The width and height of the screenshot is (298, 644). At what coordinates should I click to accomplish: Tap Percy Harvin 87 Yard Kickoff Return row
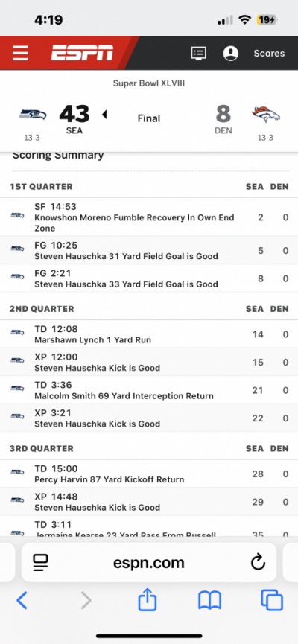click(x=149, y=474)
